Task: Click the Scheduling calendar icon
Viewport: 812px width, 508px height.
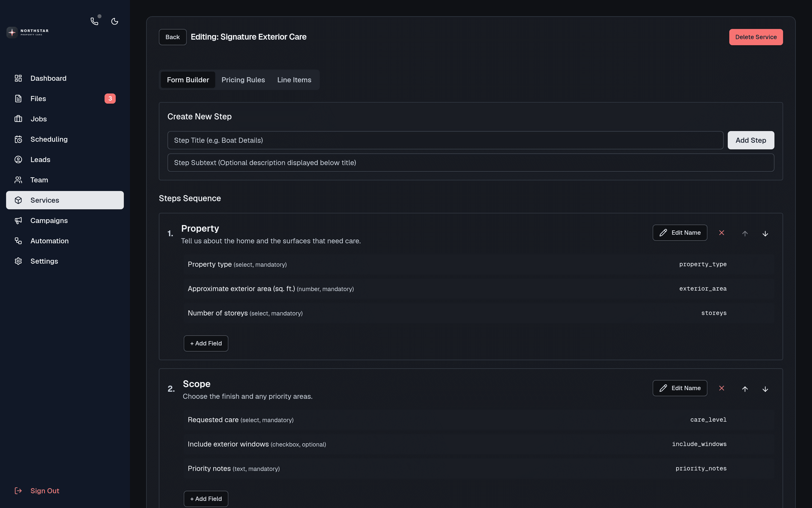Action: 18,139
